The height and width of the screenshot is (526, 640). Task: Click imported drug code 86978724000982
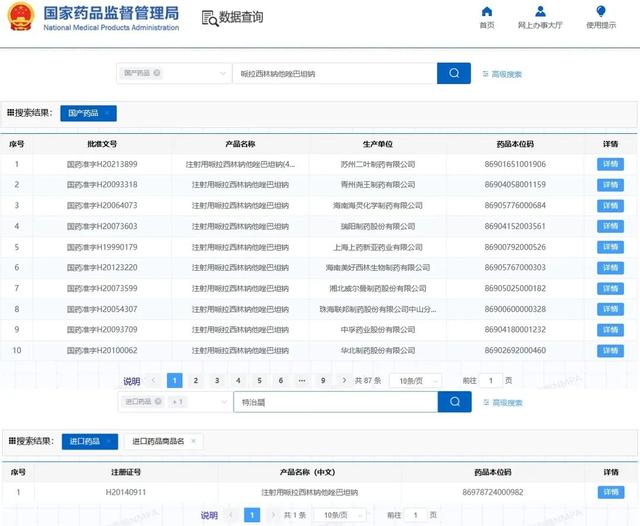[x=493, y=492]
